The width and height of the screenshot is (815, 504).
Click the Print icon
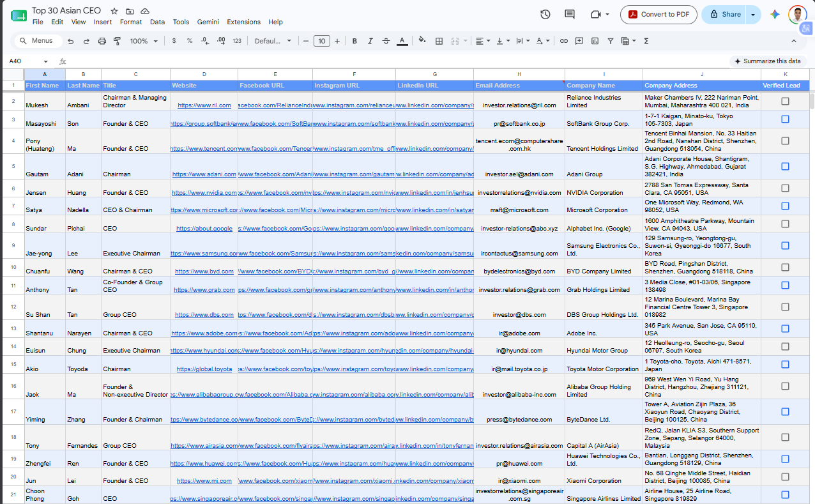[102, 41]
